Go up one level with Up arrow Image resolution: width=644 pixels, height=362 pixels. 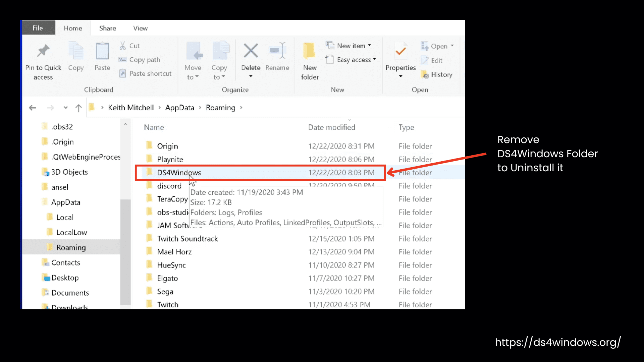[78, 108]
